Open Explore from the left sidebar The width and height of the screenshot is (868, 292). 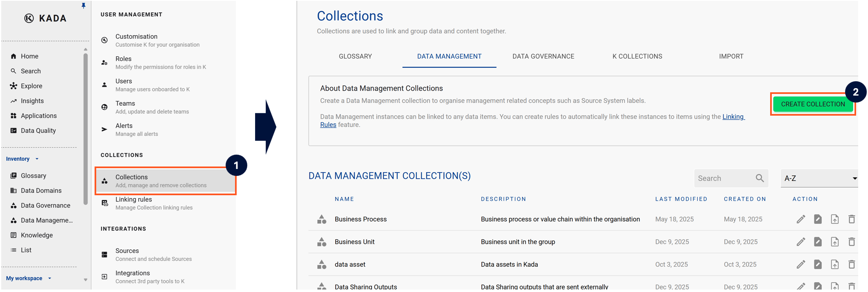(x=32, y=86)
